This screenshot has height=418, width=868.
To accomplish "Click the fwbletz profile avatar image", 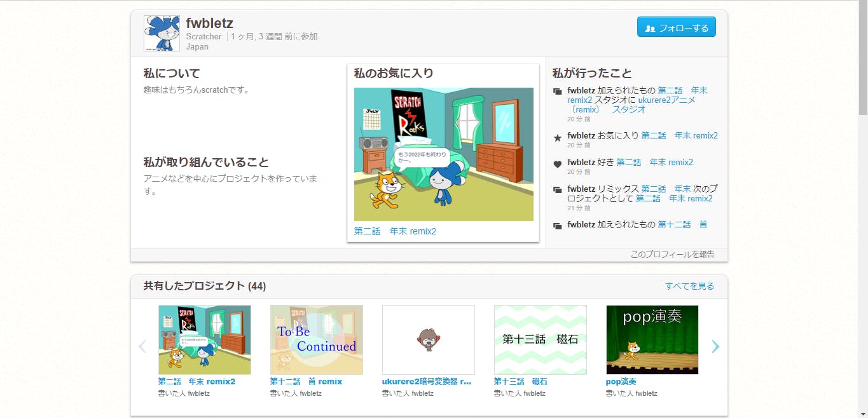I will [162, 34].
